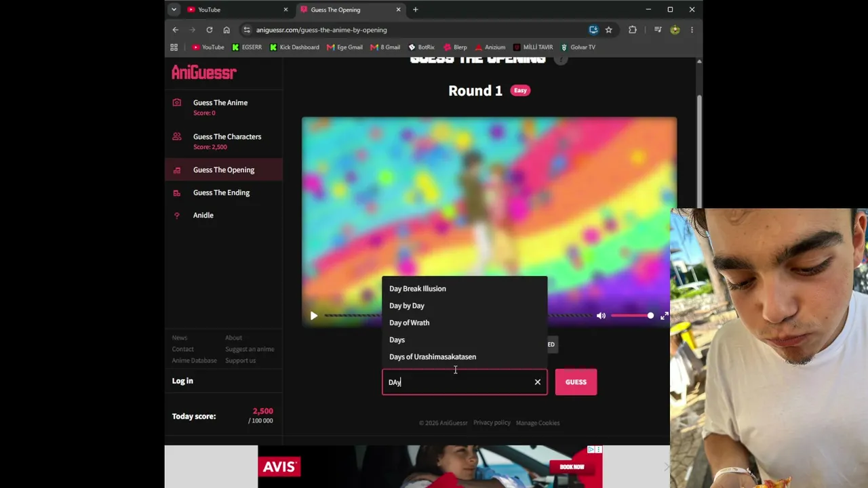Open the tab search dropdown arrow

[174, 9]
